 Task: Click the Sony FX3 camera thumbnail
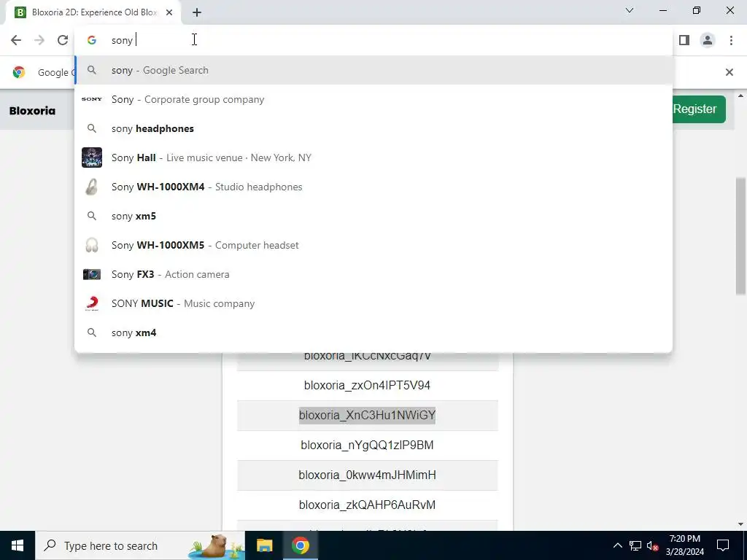pos(91,274)
